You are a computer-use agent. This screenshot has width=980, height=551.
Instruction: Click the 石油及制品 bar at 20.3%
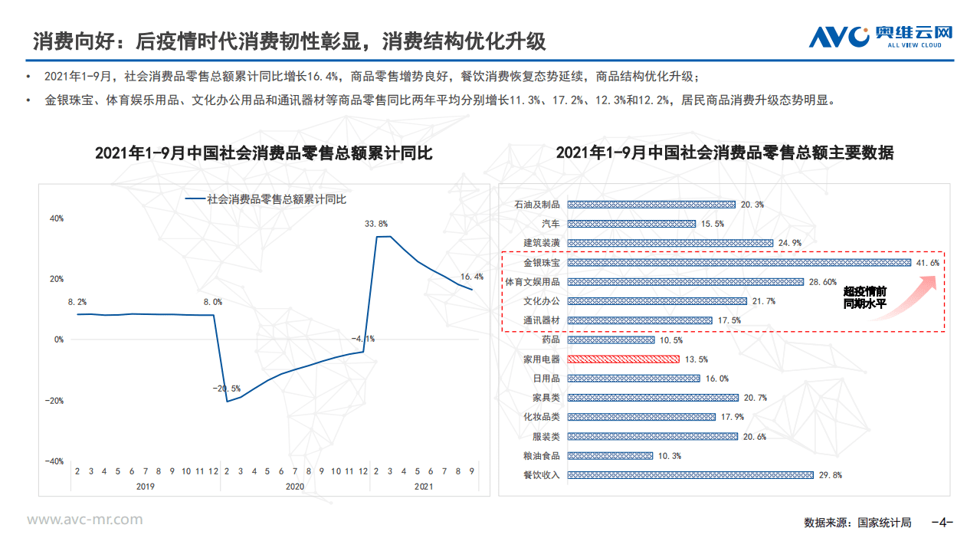point(651,205)
